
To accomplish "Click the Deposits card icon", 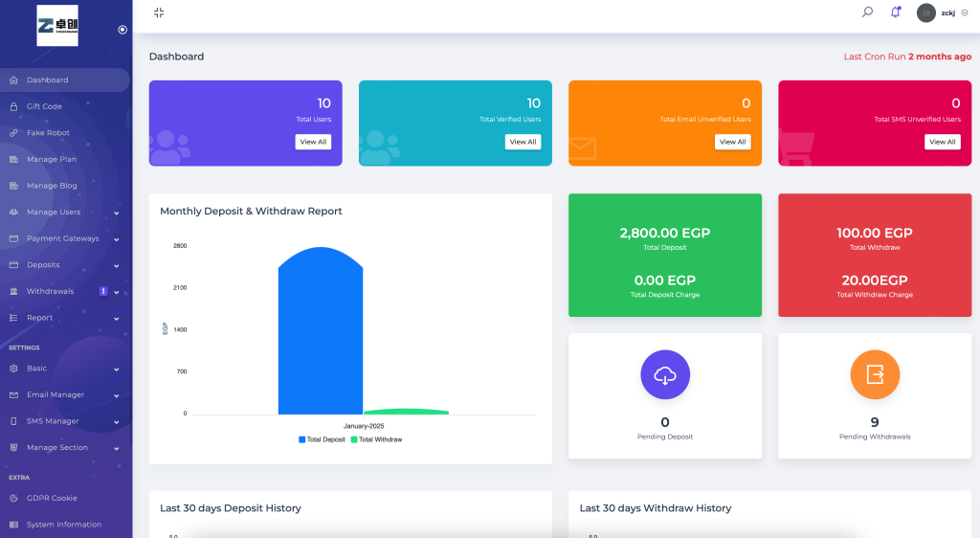I will pyautogui.click(x=13, y=265).
